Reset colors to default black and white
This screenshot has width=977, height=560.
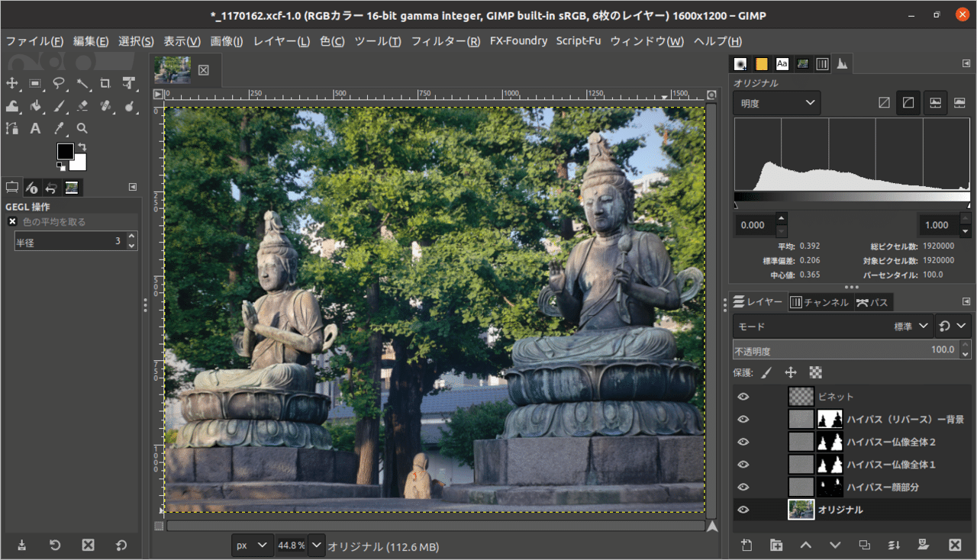pos(61,166)
